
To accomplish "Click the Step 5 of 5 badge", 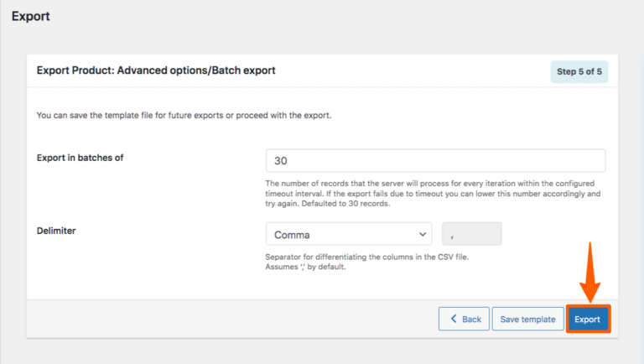I will coord(579,71).
